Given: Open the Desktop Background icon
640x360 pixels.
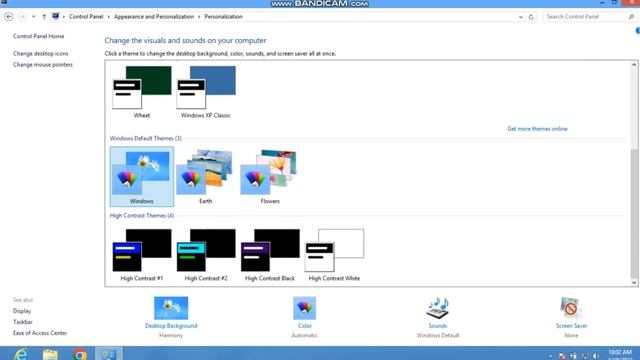Looking at the screenshot, I should point(171,308).
